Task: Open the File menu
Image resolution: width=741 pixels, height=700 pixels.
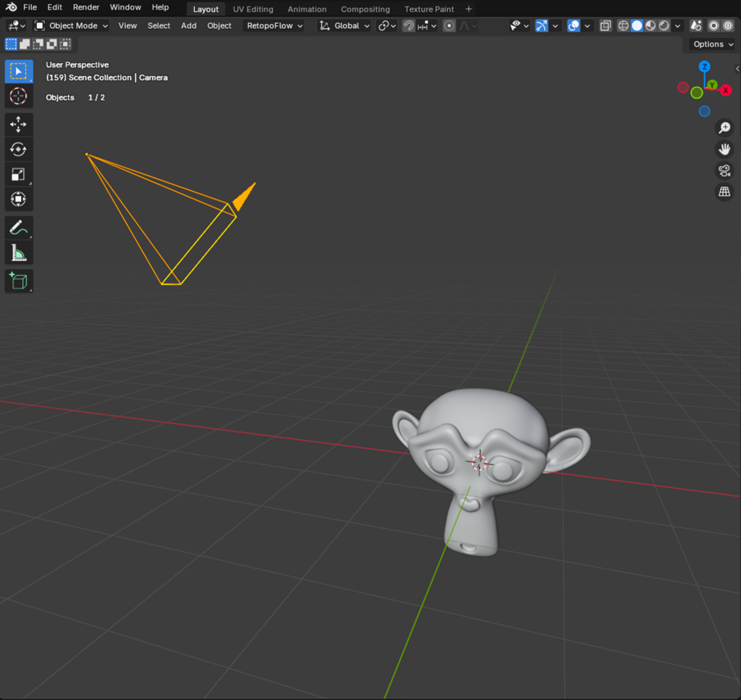Action: click(30, 7)
